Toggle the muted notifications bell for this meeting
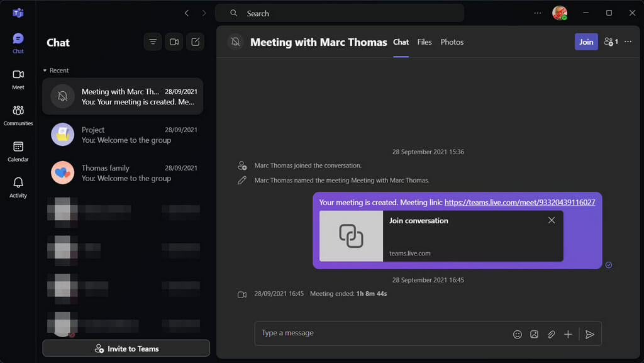The image size is (644, 363). pyautogui.click(x=235, y=42)
